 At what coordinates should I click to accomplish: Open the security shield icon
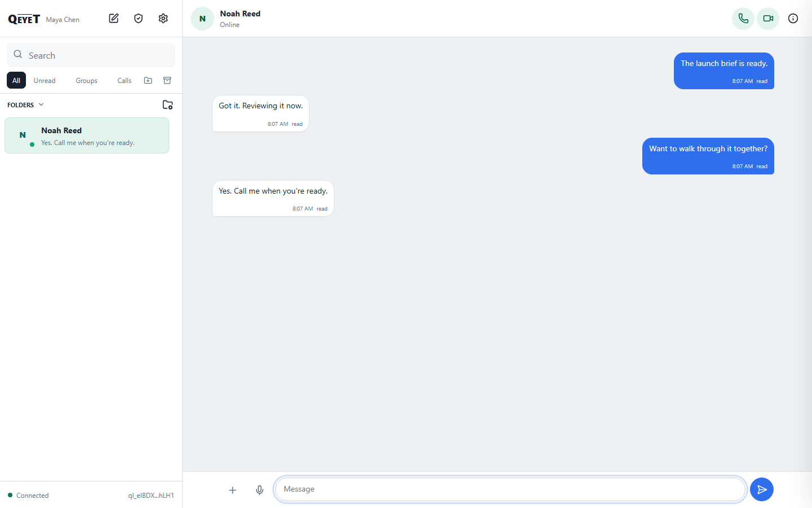[x=139, y=19]
